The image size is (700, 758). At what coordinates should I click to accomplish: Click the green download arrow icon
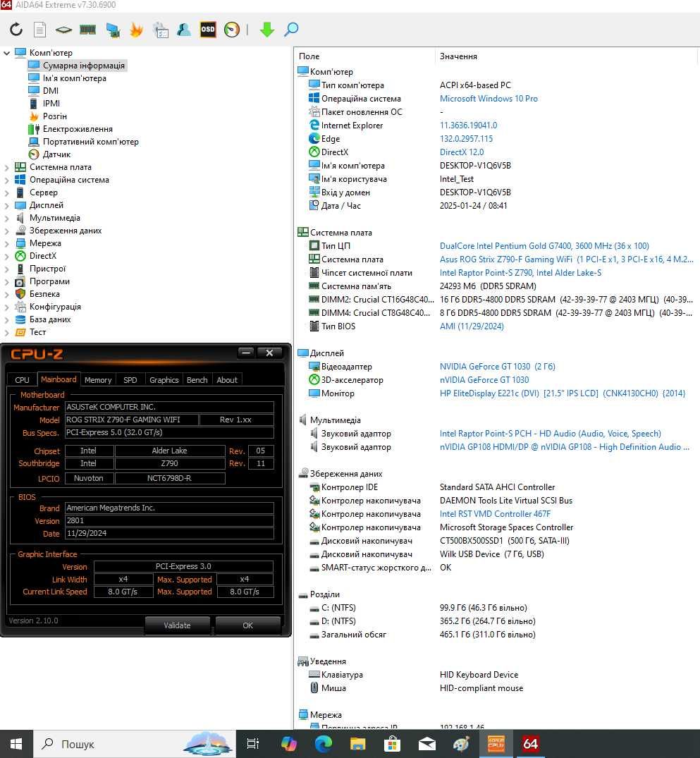(x=267, y=30)
